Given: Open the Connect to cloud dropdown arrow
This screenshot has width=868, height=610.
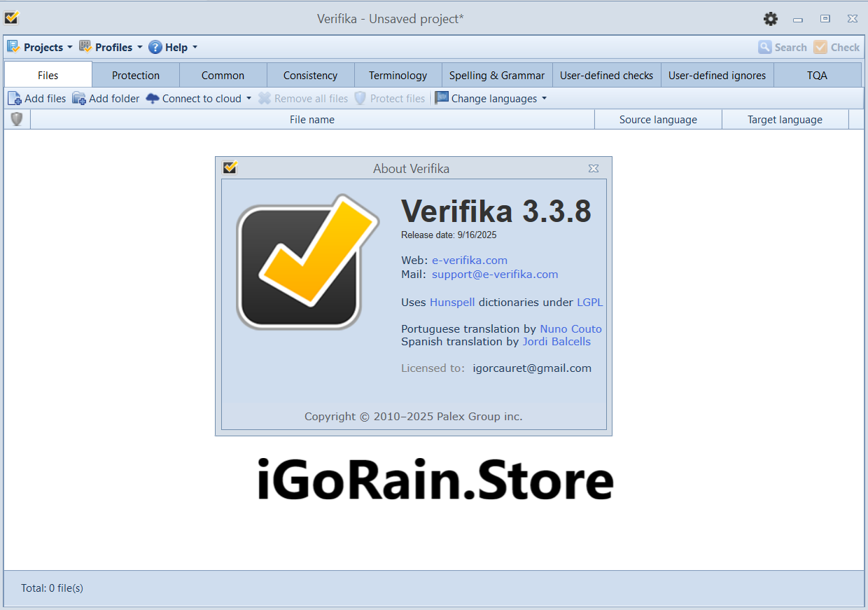Looking at the screenshot, I should pyautogui.click(x=249, y=98).
